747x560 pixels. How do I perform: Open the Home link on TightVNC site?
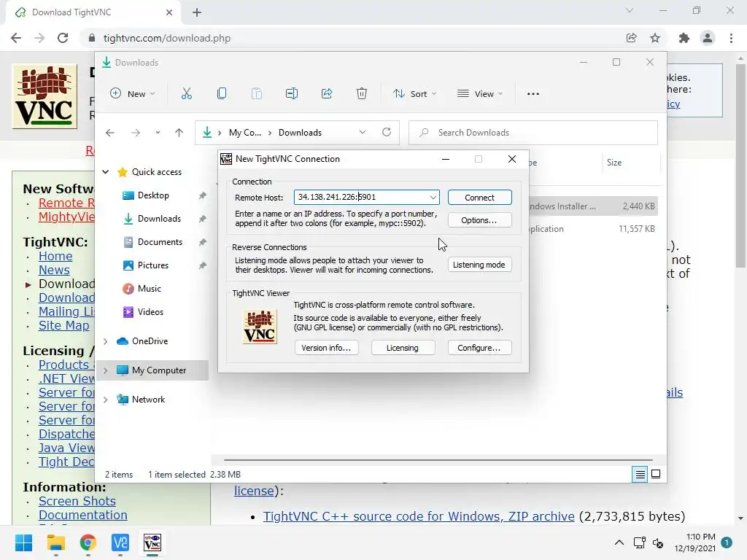pos(55,256)
